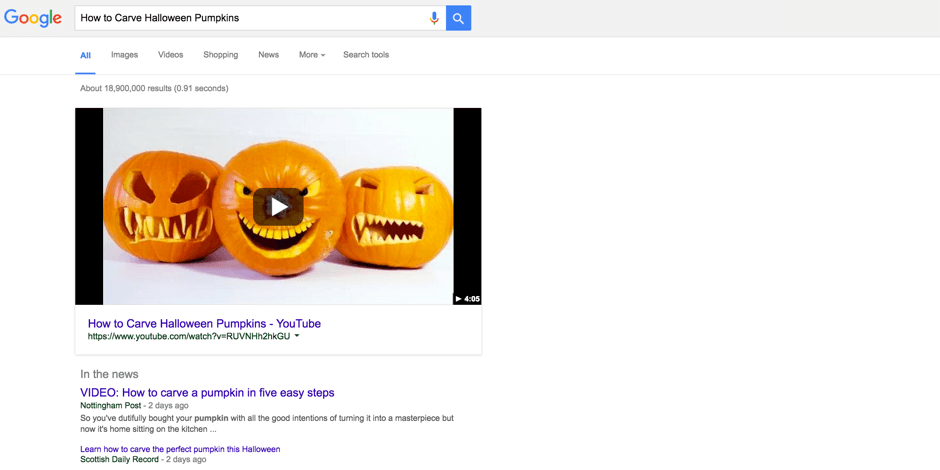
Task: Select the All results tab
Action: (x=86, y=55)
